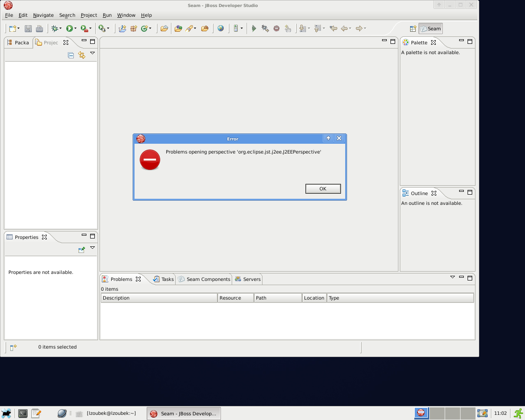This screenshot has width=525, height=420.
Task: Open the Debug dropdown arrow
Action: (60, 29)
